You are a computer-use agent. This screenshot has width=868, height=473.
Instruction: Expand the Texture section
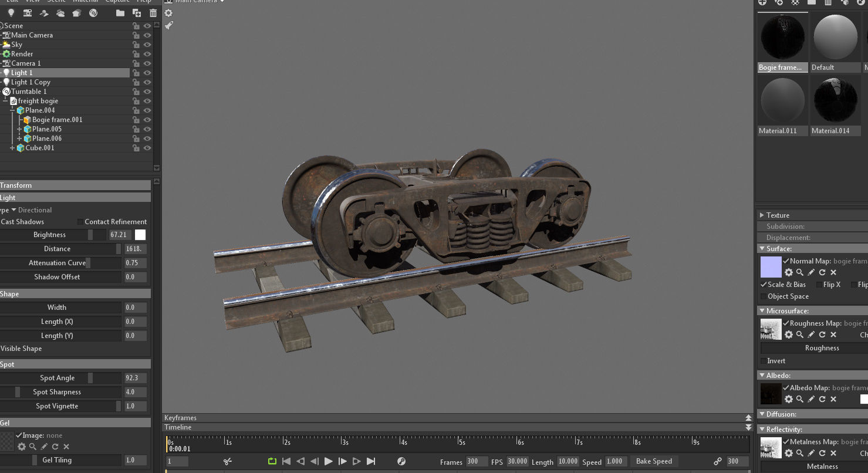tap(762, 215)
